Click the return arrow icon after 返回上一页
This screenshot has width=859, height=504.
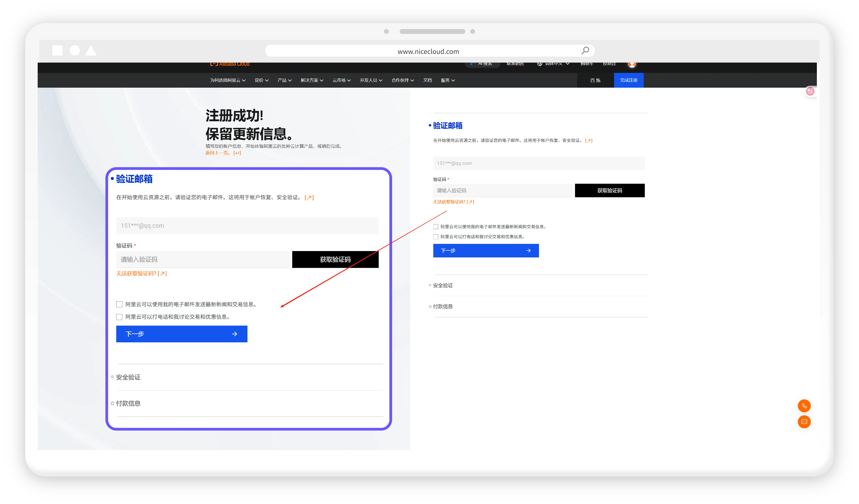tap(237, 153)
